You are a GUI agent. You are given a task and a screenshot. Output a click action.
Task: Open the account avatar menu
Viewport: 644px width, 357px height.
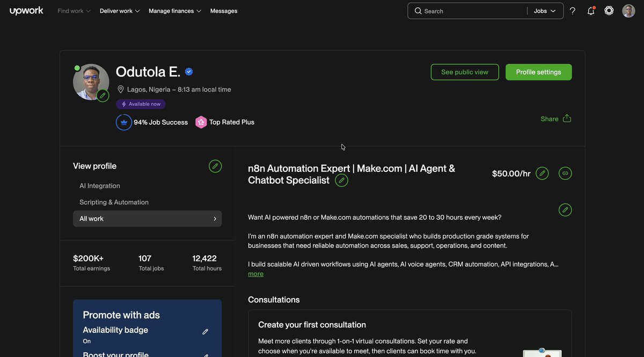(x=628, y=11)
